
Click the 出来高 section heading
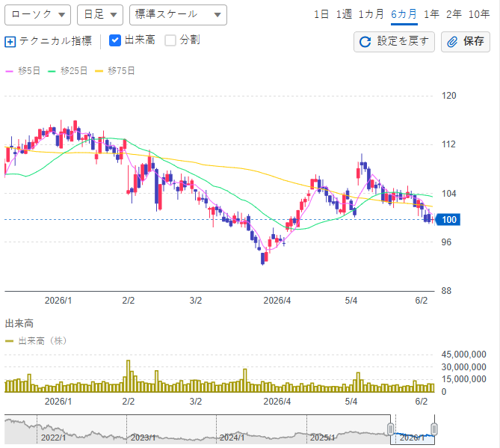click(19, 324)
